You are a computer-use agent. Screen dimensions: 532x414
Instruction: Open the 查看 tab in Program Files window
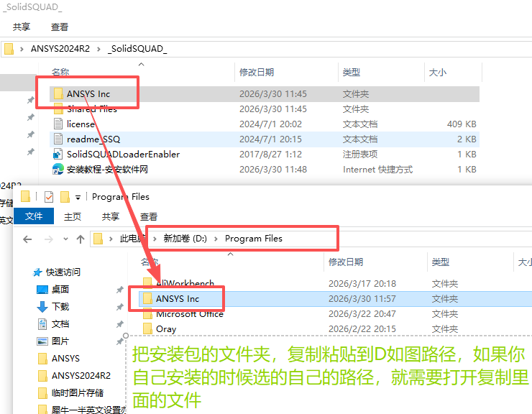point(149,216)
